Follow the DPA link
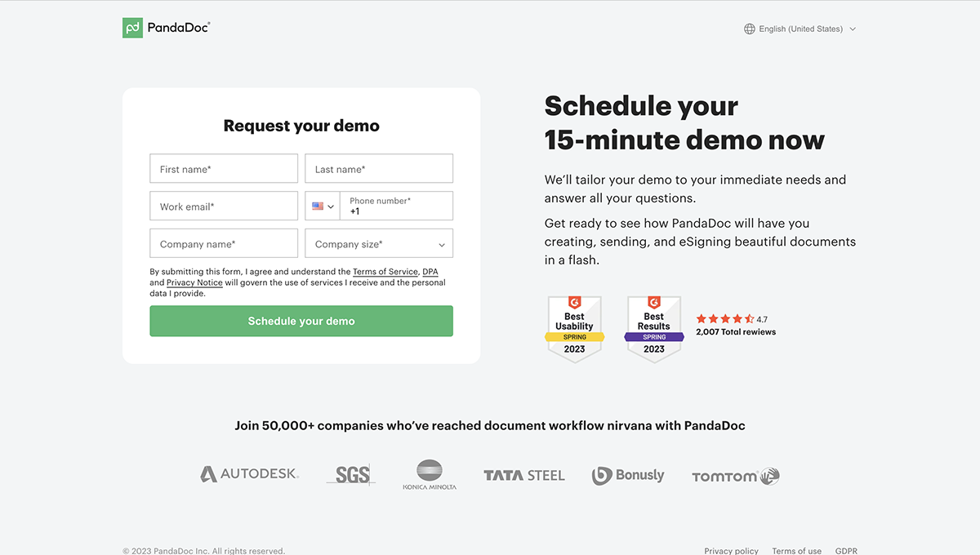The height and width of the screenshot is (555, 980). point(430,272)
